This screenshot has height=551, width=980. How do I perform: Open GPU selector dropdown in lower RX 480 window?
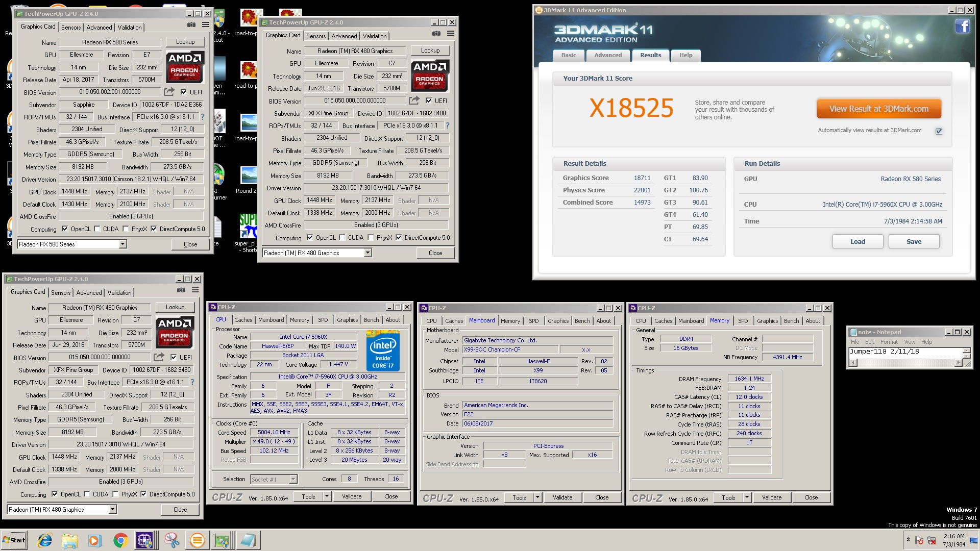coord(112,510)
